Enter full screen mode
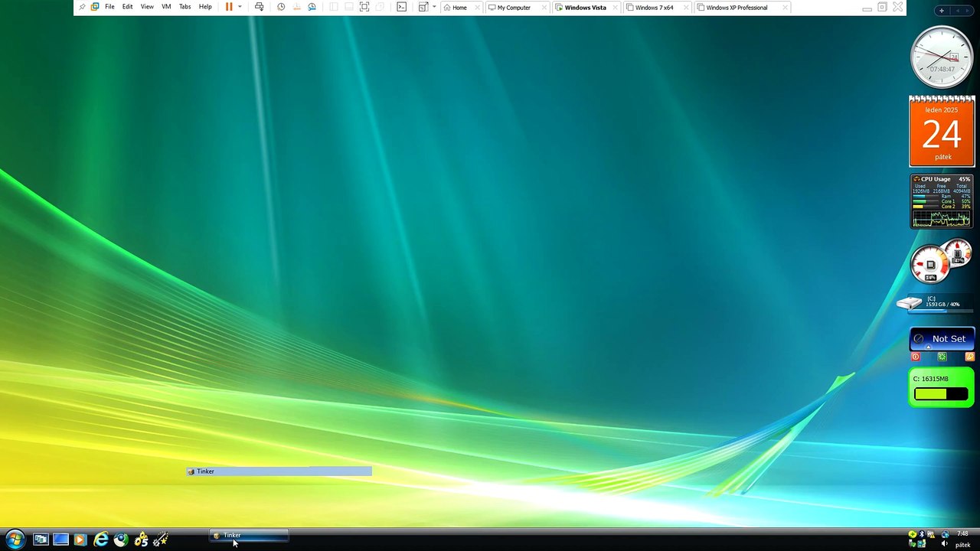Viewport: 980px width, 551px height. [364, 7]
